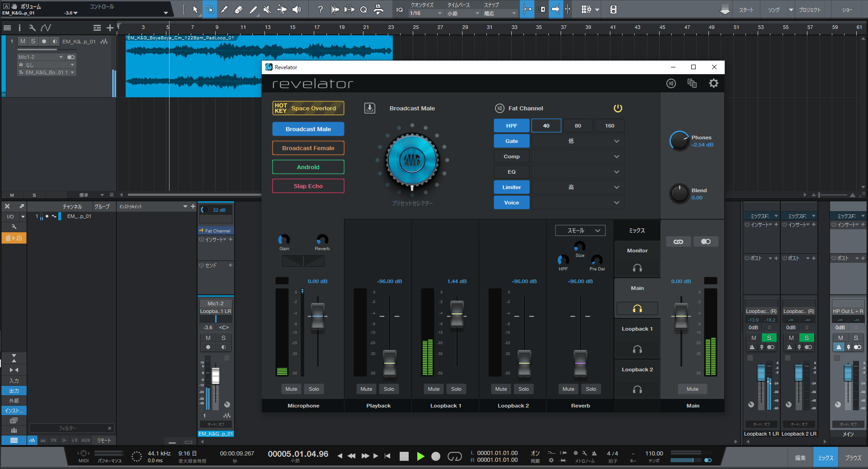Click the question mark help icon

(320, 9)
